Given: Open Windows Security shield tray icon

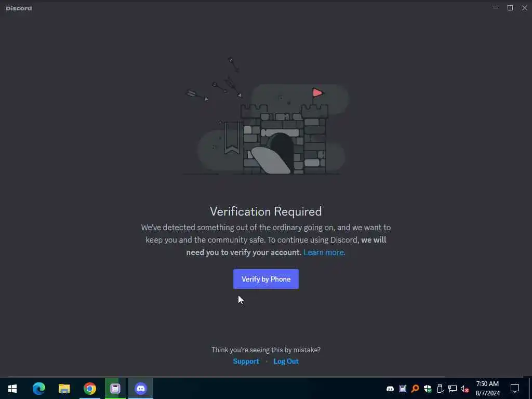Looking at the screenshot, I should pyautogui.click(x=428, y=389).
